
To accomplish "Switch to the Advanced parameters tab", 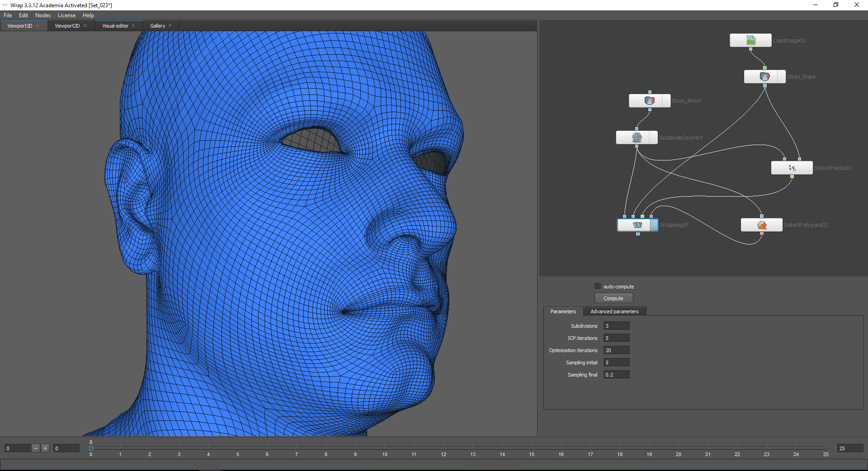I will 614,311.
